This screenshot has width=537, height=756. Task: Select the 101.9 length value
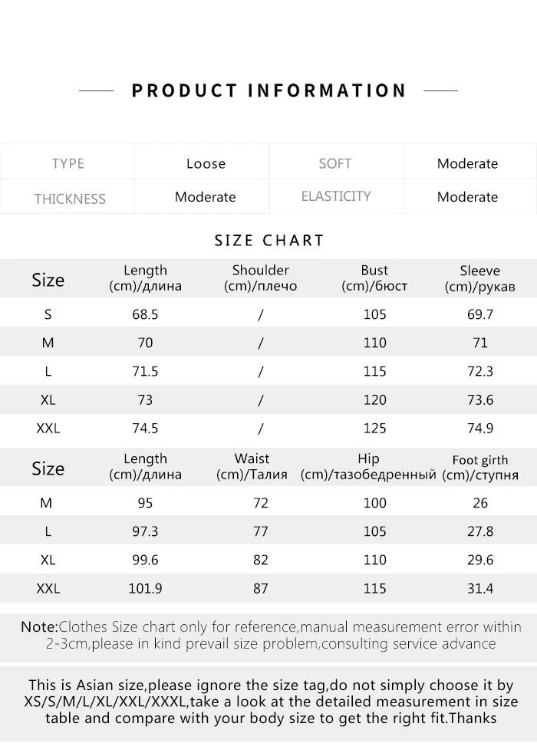pos(145,588)
